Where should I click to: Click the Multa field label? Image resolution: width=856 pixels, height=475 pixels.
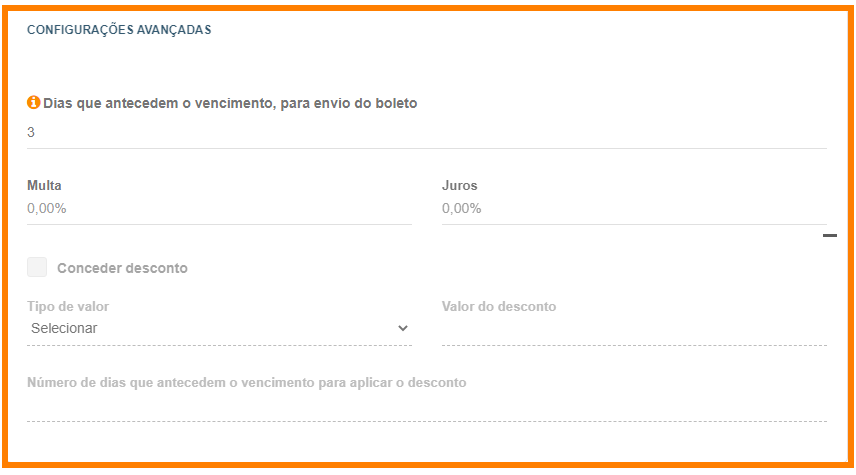point(44,186)
